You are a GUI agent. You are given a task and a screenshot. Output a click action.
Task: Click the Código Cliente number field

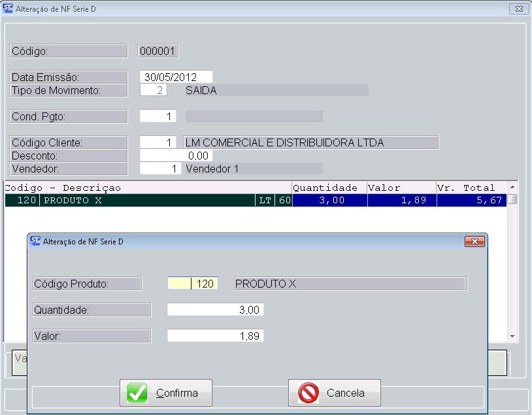(158, 142)
